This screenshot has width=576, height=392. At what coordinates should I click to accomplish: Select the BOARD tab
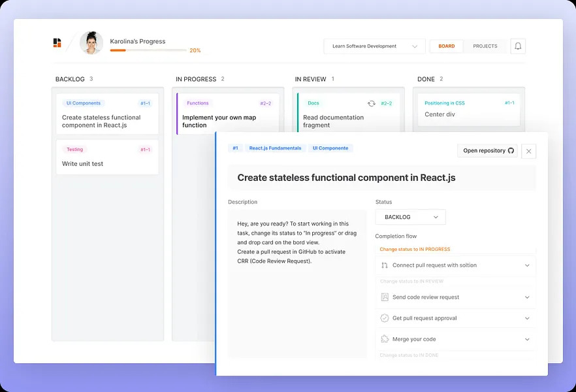tap(447, 46)
